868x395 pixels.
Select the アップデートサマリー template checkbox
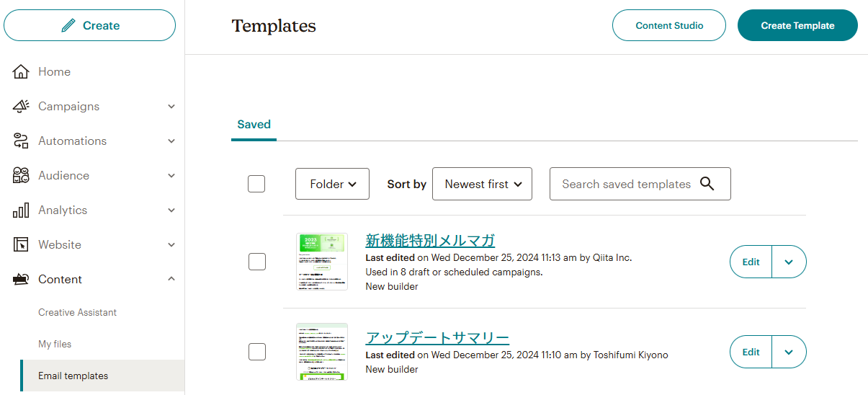click(x=257, y=352)
